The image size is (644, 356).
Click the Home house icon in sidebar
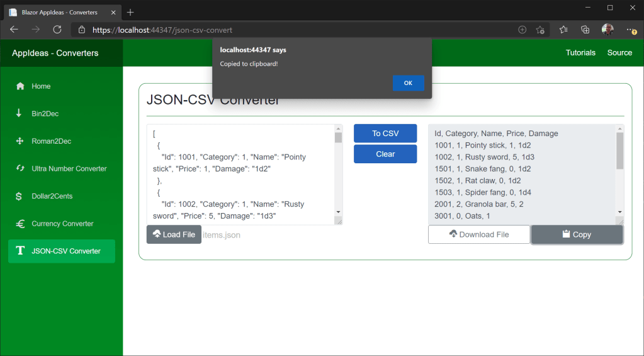(20, 86)
